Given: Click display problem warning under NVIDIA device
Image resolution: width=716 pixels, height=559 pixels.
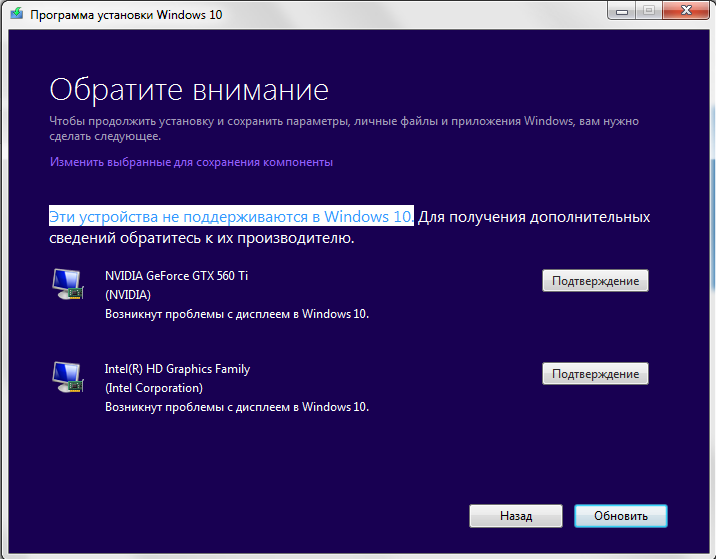Looking at the screenshot, I should (x=237, y=314).
